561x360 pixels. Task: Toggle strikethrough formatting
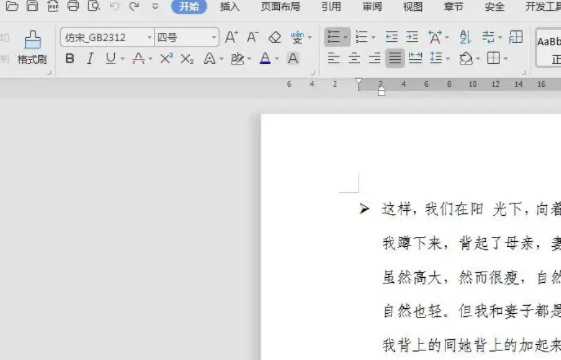pyautogui.click(x=138, y=58)
